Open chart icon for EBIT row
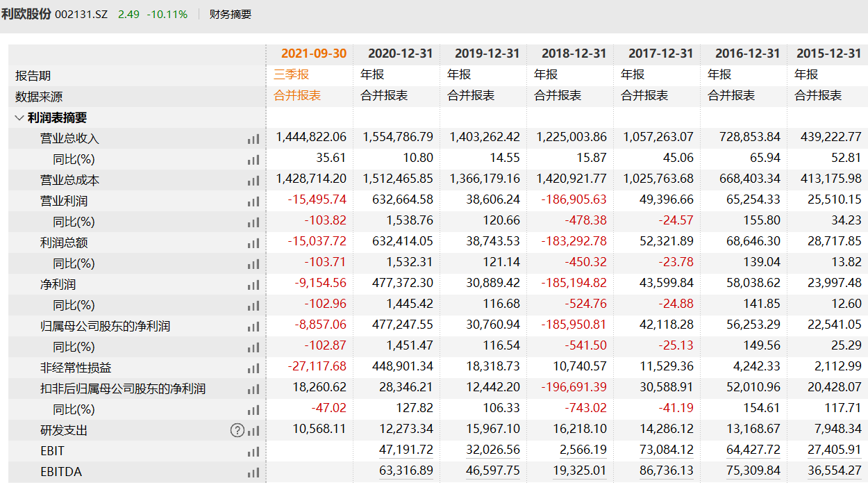This screenshot has width=868, height=483. (253, 452)
